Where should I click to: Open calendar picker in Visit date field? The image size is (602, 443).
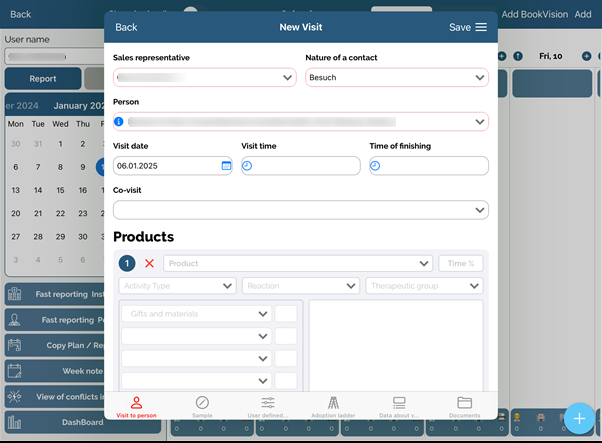226,166
